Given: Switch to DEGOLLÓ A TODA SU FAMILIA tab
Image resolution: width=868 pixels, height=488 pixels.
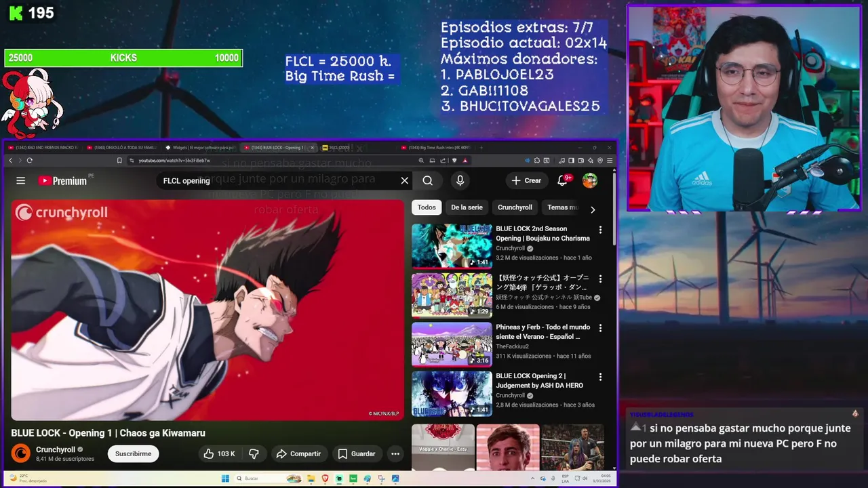Looking at the screenshot, I should pyautogui.click(x=122, y=147).
